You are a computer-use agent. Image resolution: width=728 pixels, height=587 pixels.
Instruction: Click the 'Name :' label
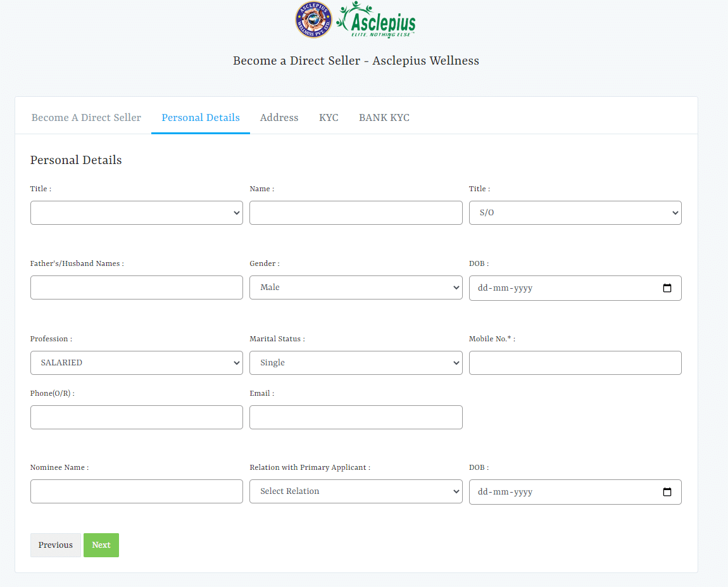point(262,189)
